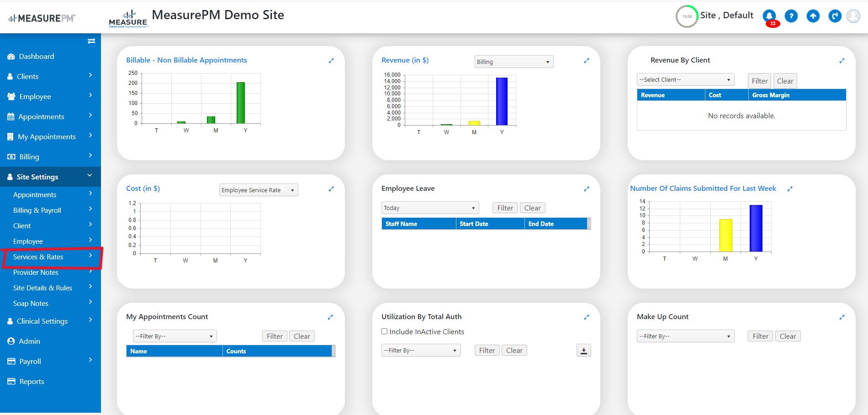868x415 pixels.
Task: Click Filter in Make Up Count widget
Action: 761,336
